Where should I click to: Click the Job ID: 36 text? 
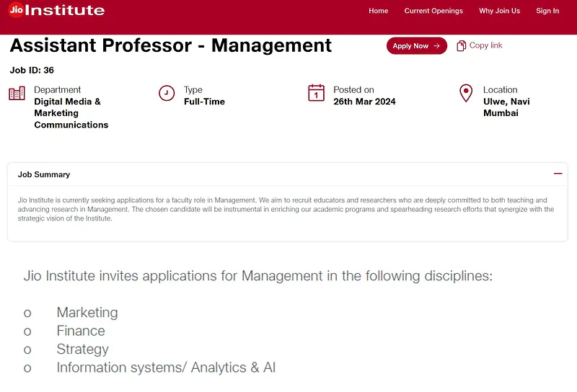32,70
